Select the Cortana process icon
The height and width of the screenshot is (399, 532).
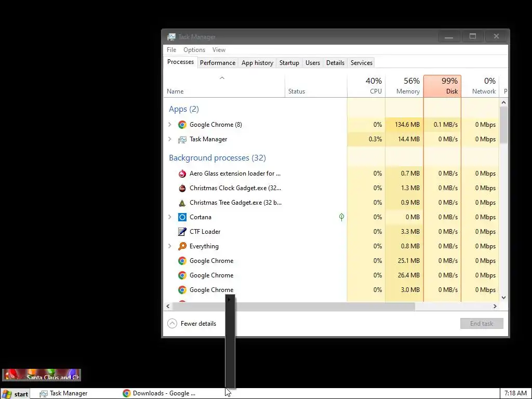click(182, 217)
